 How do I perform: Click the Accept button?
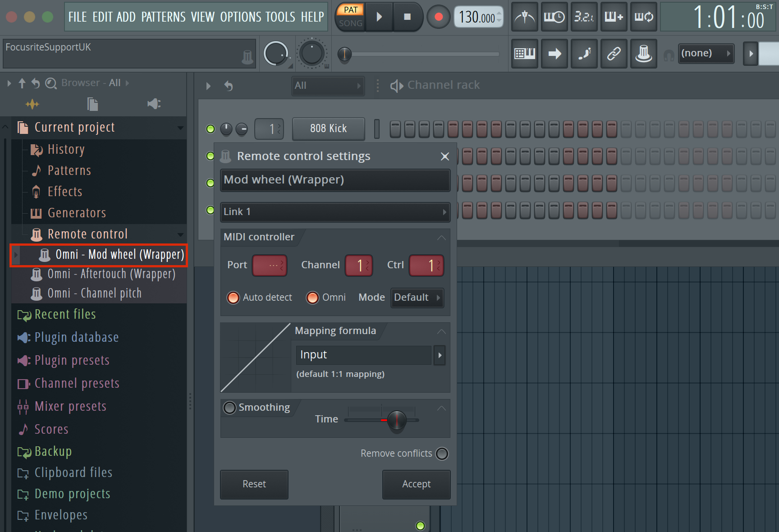416,484
